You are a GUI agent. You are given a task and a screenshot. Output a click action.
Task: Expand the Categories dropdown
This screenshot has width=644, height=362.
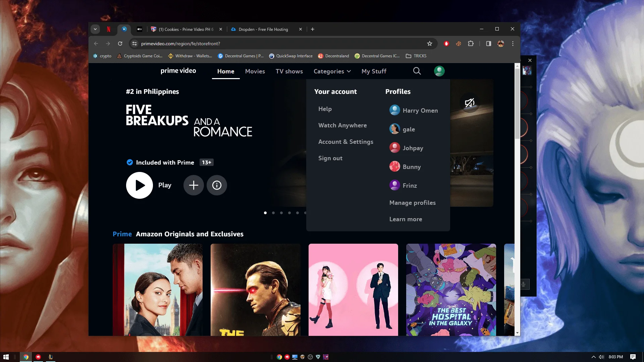[332, 71]
